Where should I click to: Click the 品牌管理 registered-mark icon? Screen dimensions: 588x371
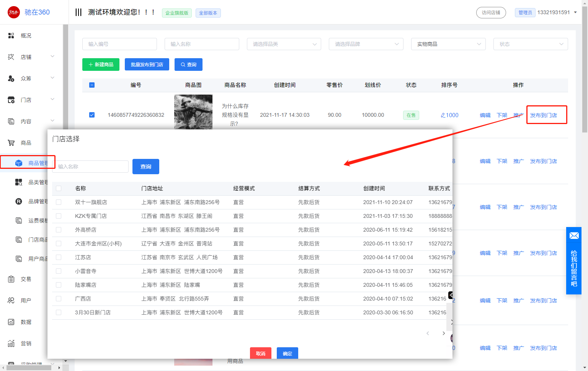click(x=19, y=201)
